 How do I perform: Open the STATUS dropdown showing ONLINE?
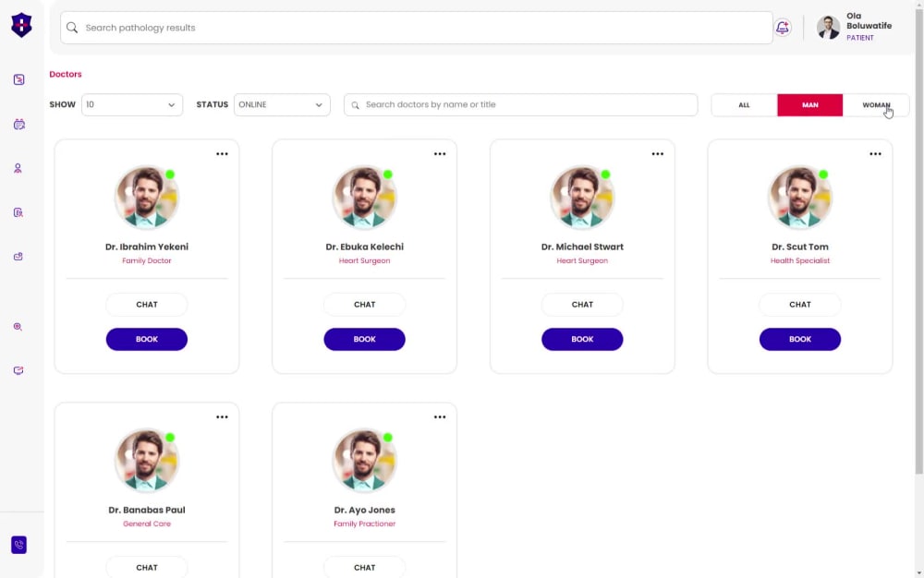coord(282,104)
